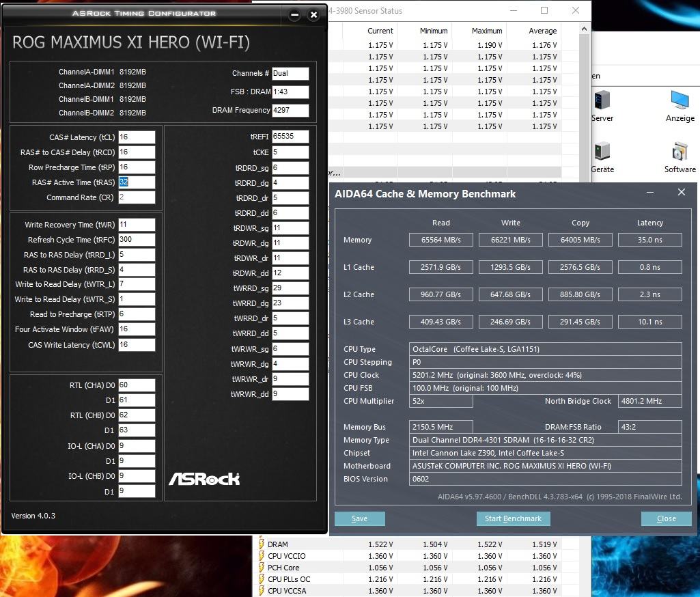Click the tREFI field showing 65535
Screen dimensions: 700x597
coord(290,136)
